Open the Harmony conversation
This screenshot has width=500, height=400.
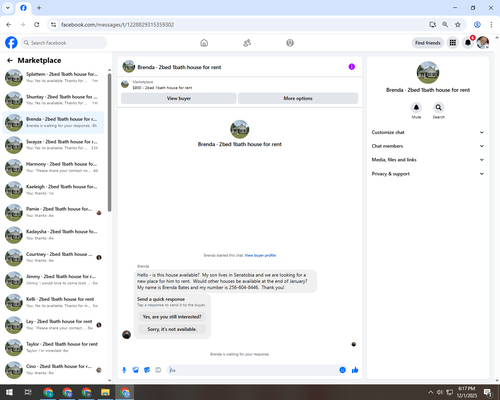click(53, 167)
